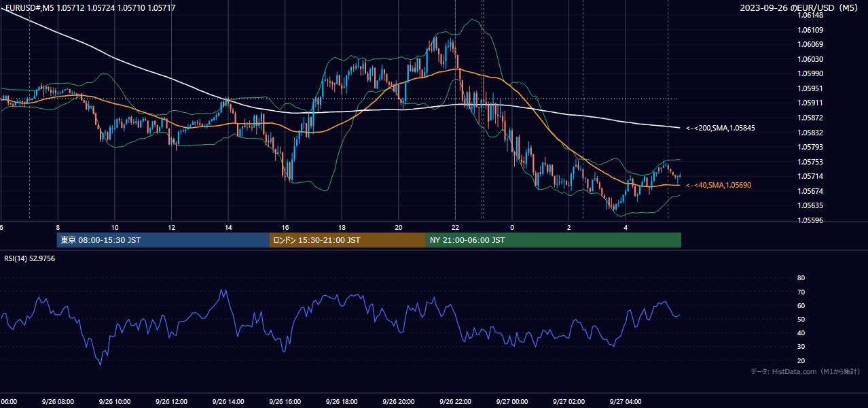Image resolution: width=868 pixels, height=408 pixels.
Task: Click the 40,SMA,1.05690 indicator label
Action: pos(718,185)
